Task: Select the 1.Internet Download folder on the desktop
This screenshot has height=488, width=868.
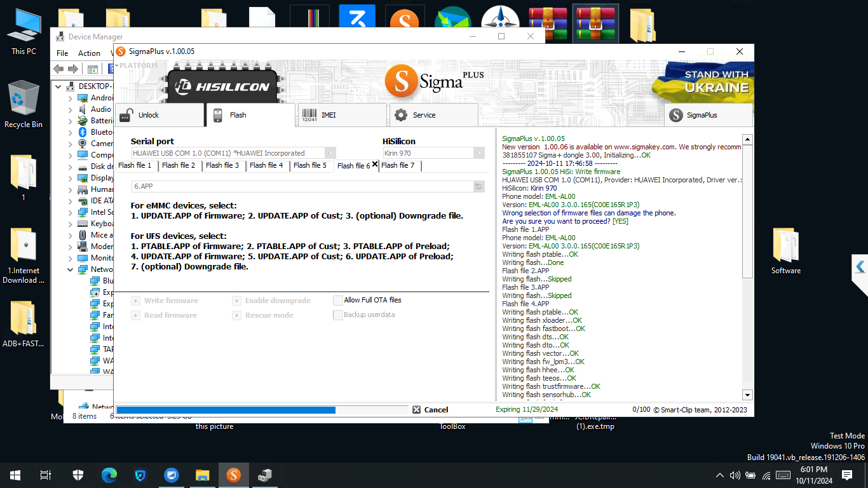Action: pos(24,255)
